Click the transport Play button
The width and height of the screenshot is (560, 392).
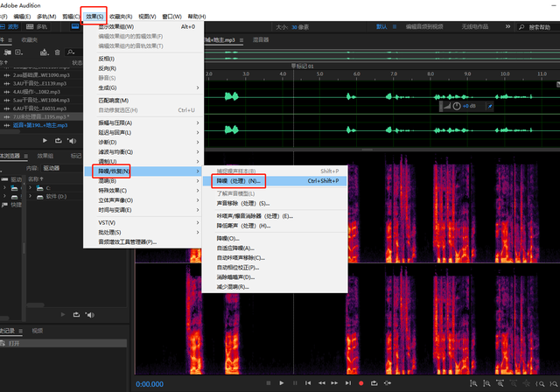[x=282, y=382]
